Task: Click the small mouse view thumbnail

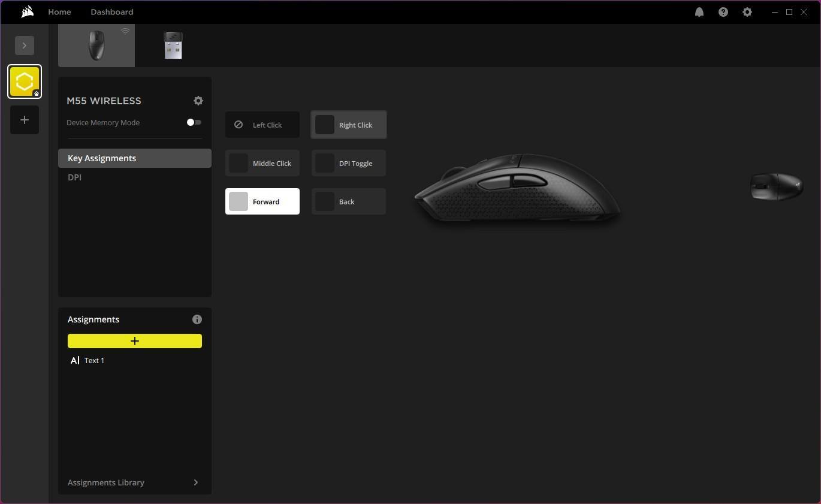Action: point(776,186)
